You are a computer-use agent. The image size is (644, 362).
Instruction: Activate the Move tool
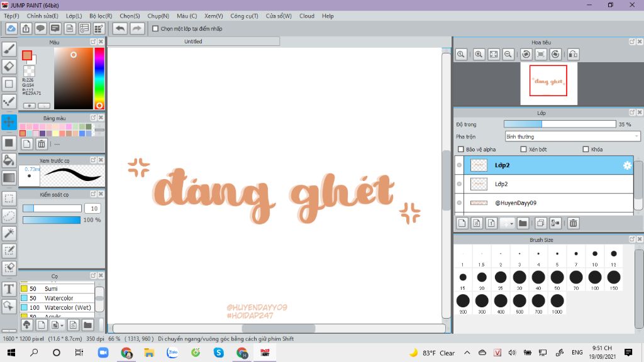9,122
